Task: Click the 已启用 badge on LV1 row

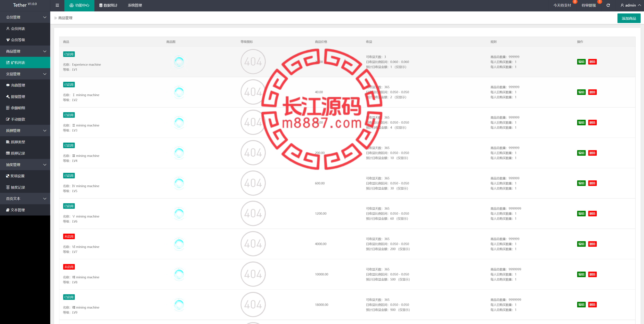Action: pos(69,54)
